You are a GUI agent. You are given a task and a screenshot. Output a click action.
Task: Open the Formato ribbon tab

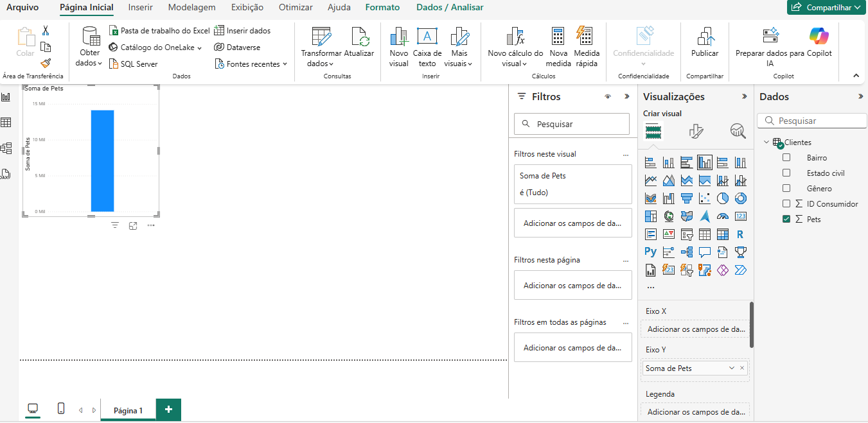(x=382, y=8)
